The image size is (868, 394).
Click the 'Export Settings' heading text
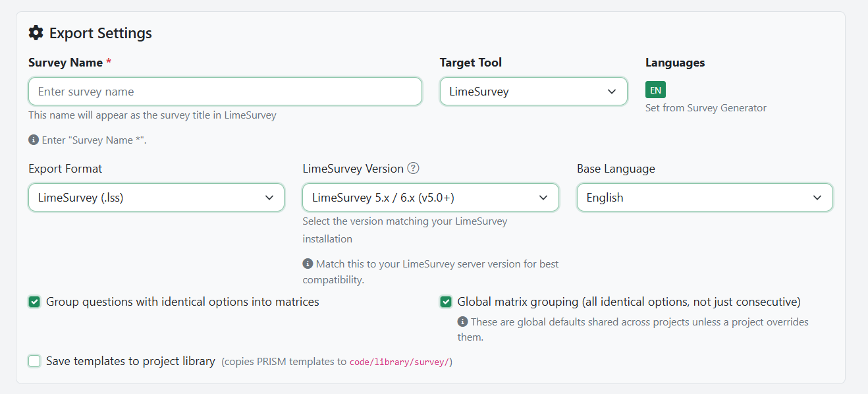coord(101,33)
